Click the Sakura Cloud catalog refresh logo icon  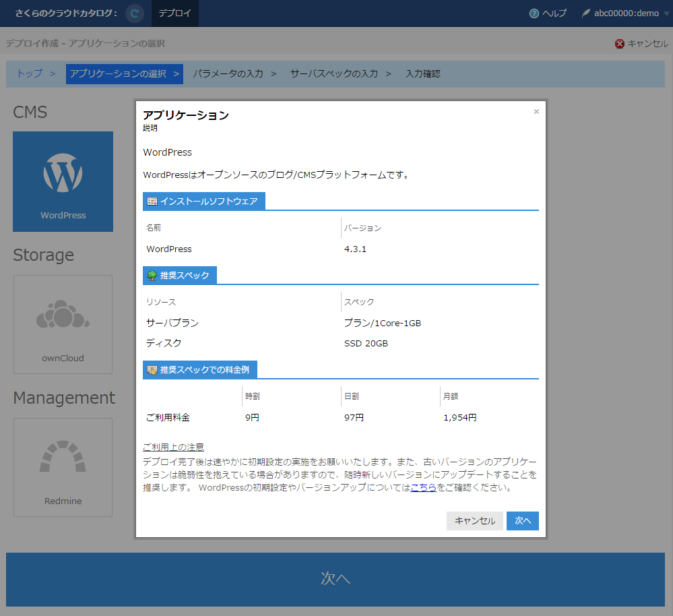coord(134,13)
